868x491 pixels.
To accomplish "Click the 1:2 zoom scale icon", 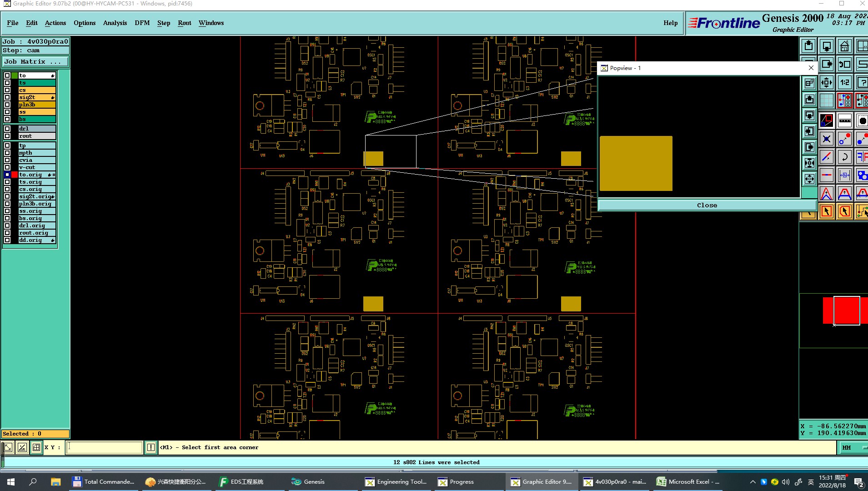I will [844, 83].
